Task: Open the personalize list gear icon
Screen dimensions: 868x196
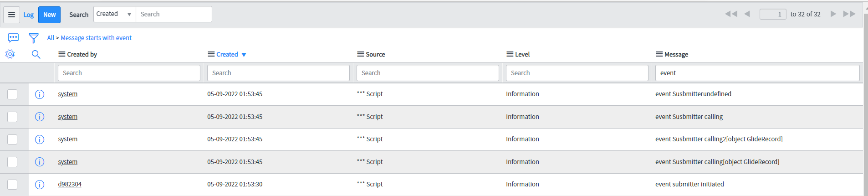Action: pyautogui.click(x=10, y=54)
